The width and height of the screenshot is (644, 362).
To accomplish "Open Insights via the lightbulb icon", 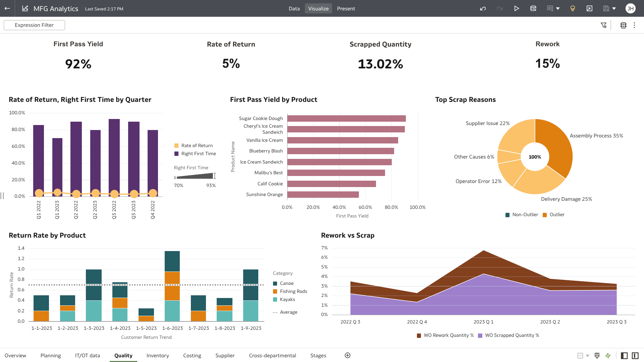I will pos(573,8).
